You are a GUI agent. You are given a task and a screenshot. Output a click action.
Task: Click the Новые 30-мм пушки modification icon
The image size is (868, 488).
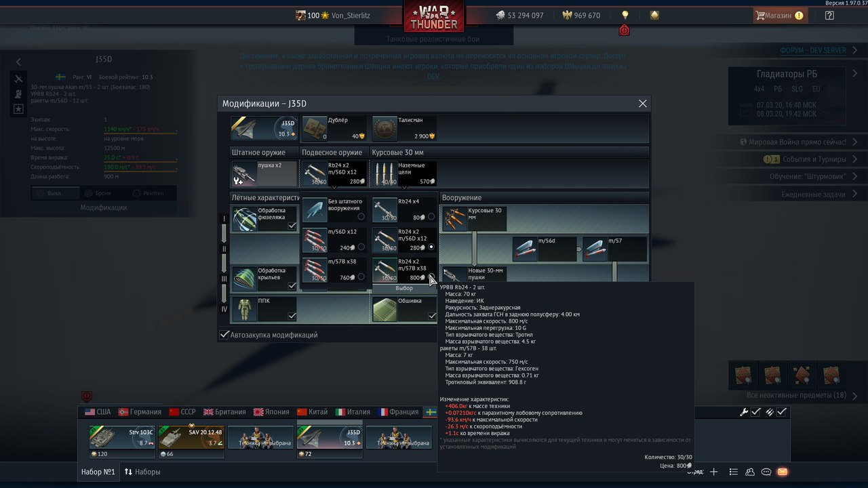coord(454,274)
